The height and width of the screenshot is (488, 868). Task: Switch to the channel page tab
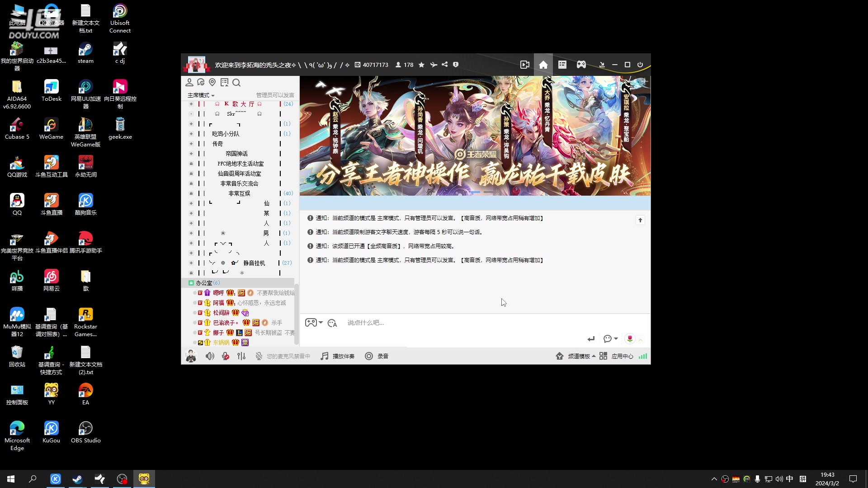pyautogui.click(x=562, y=65)
